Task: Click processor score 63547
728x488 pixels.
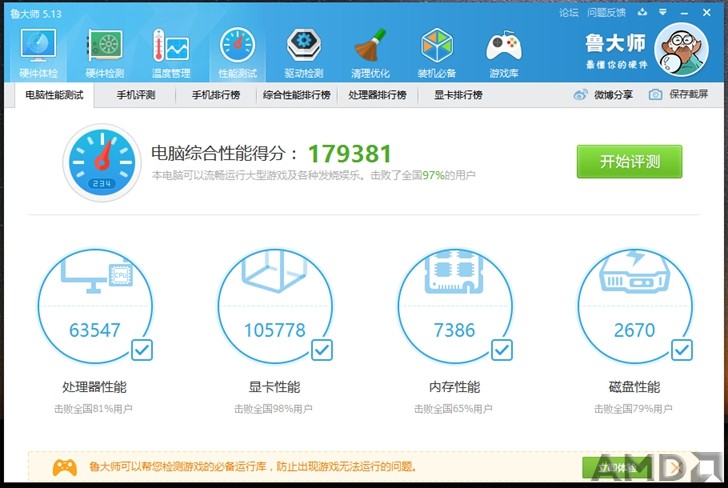Action: tap(95, 330)
